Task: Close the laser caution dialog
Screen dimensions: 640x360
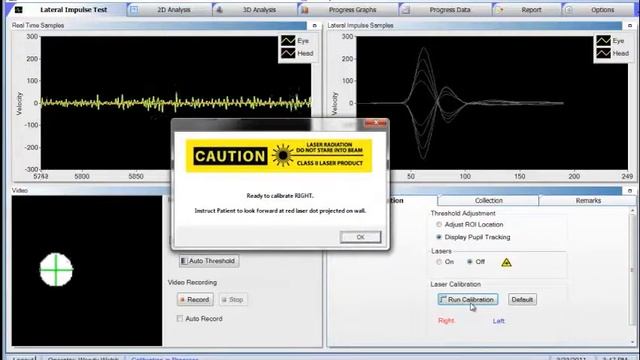Action: tap(376, 122)
